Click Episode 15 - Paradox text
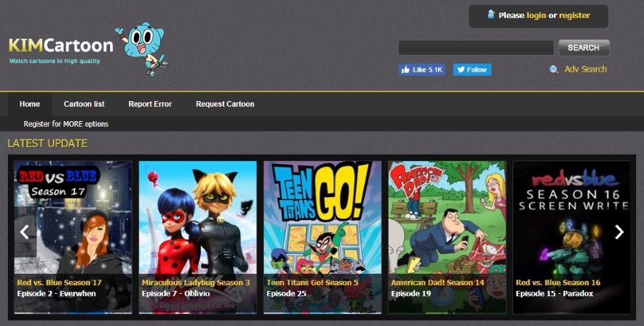The width and height of the screenshot is (644, 326). 555,294
